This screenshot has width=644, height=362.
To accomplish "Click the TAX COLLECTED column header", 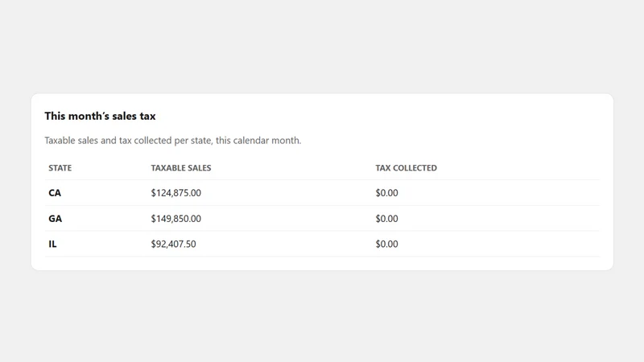I will (406, 168).
